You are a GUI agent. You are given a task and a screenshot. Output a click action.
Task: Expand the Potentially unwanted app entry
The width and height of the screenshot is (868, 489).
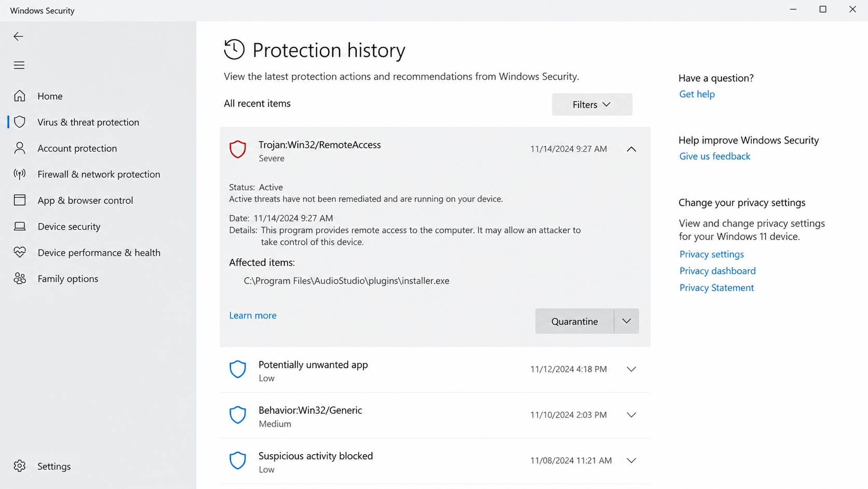[631, 369]
